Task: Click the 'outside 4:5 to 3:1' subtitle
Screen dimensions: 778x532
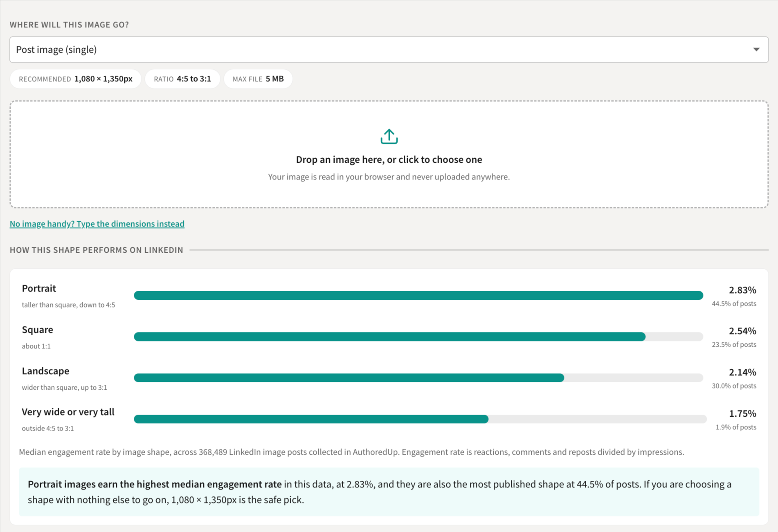Action: pos(48,428)
